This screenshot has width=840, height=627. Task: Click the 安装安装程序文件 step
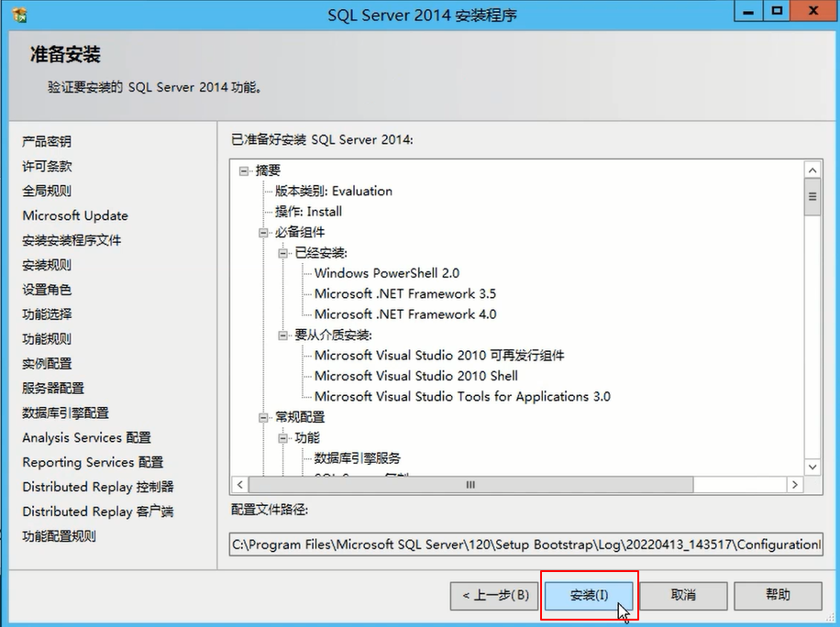click(72, 240)
